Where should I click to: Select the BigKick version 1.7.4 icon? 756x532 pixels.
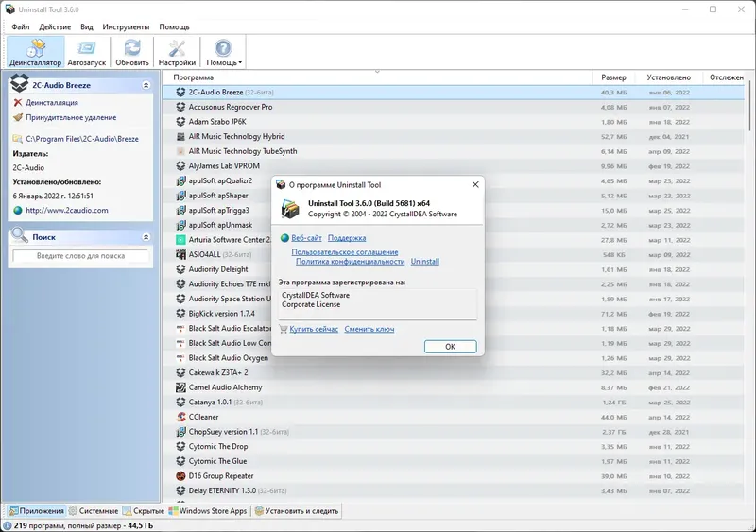point(180,314)
